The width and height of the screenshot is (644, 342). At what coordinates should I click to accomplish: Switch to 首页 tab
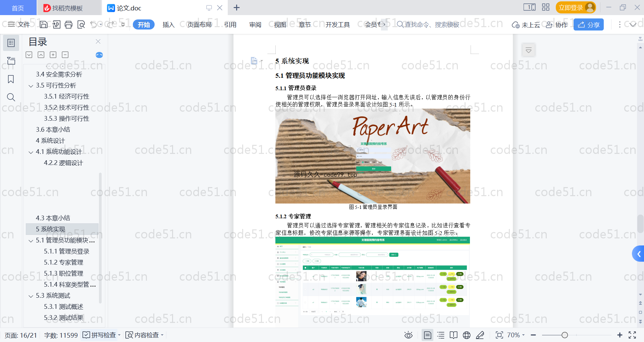tap(18, 8)
